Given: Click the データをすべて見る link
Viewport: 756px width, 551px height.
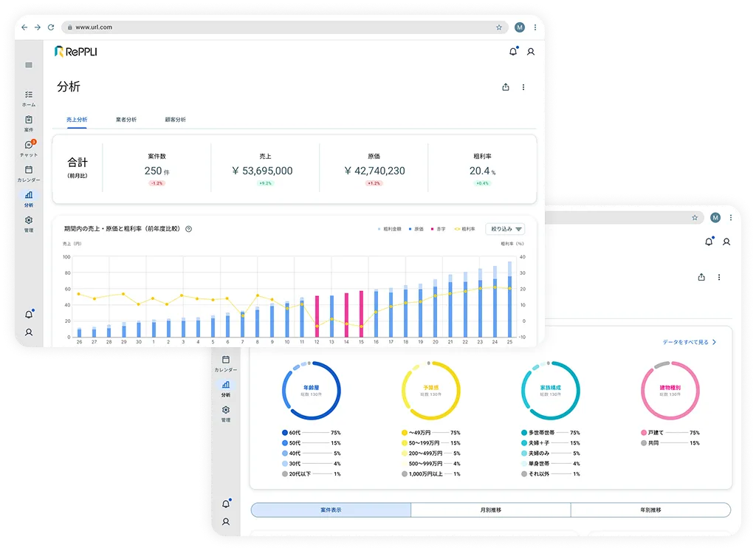Looking at the screenshot, I should (x=690, y=343).
